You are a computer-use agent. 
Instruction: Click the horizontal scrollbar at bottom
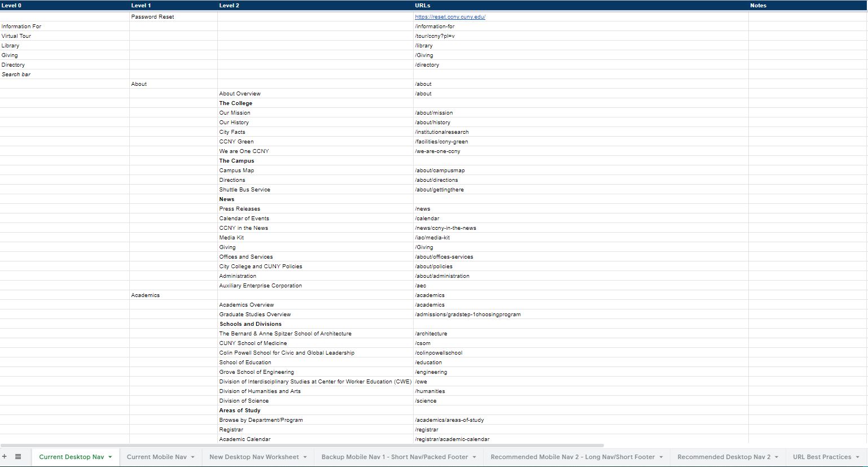point(302,446)
